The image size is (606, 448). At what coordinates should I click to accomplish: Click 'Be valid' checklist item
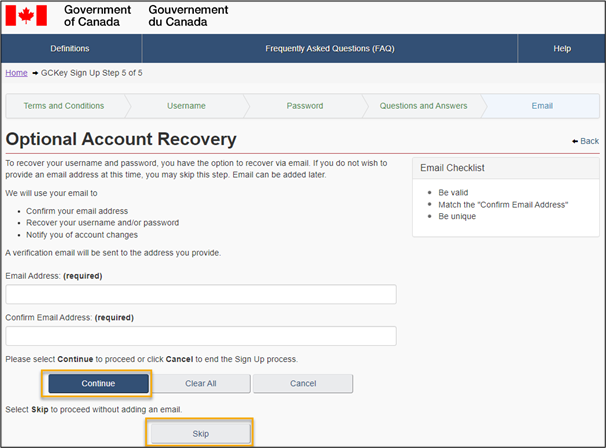click(x=453, y=192)
